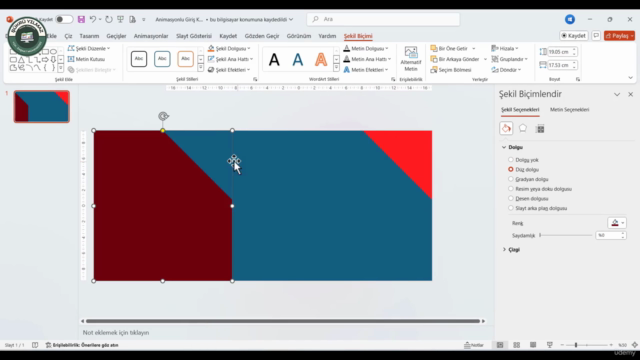This screenshot has height=360, width=640.
Task: Choose the blue WordArt A style
Action: tap(298, 60)
